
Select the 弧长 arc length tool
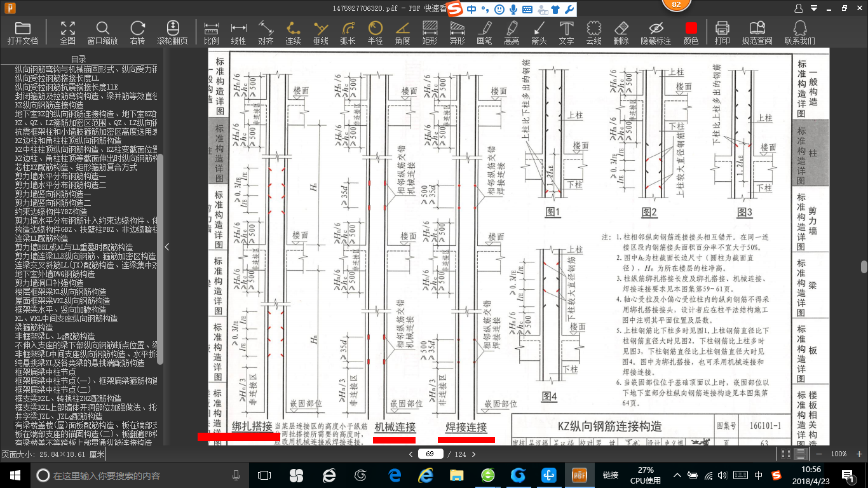point(348,32)
